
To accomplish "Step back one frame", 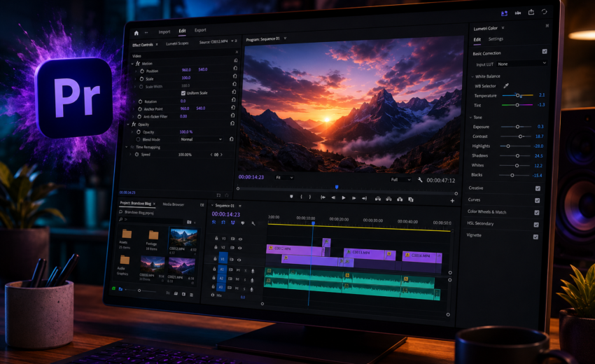I will (333, 197).
